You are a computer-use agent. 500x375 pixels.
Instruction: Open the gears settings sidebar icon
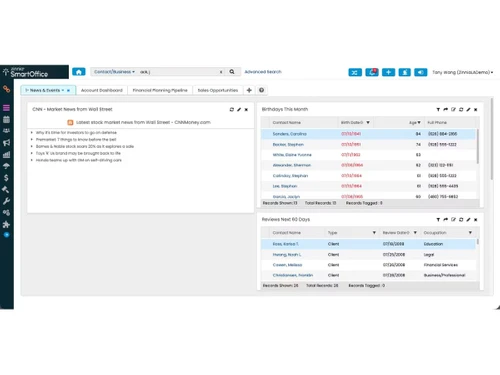coord(6,213)
